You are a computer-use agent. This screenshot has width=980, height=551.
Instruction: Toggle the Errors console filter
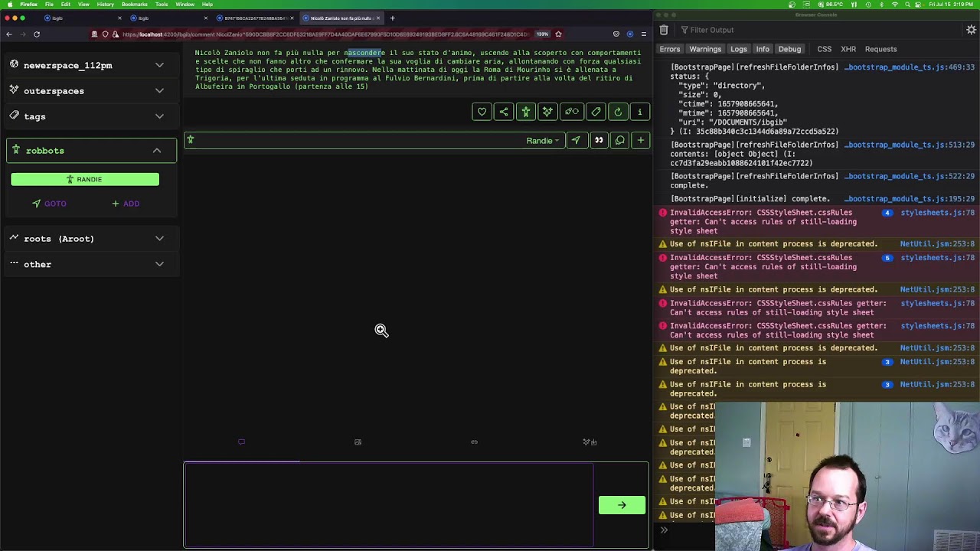[x=669, y=49]
